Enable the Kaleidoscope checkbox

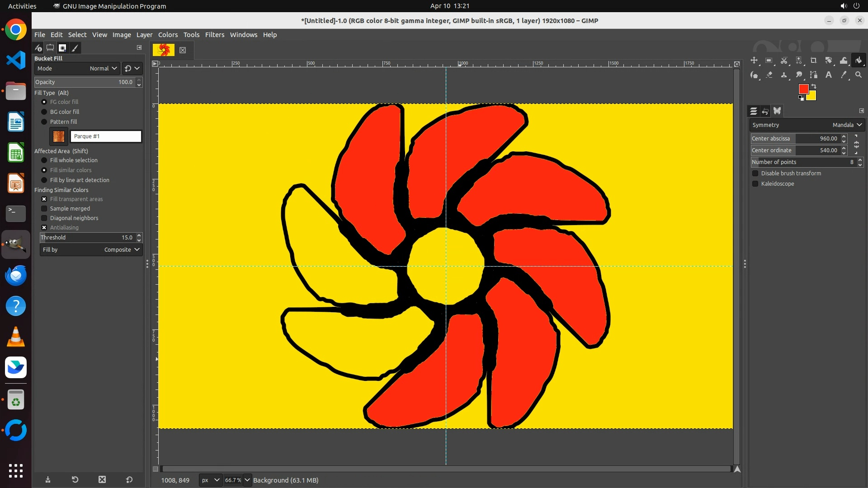(x=755, y=184)
